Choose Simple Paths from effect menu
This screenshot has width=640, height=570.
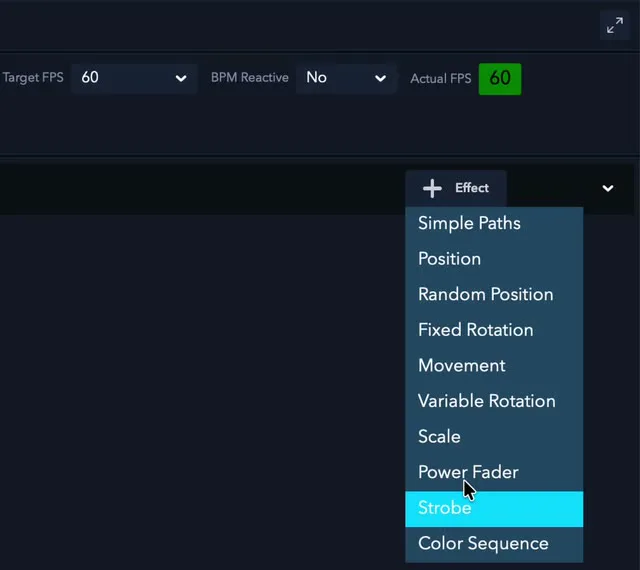(494, 223)
